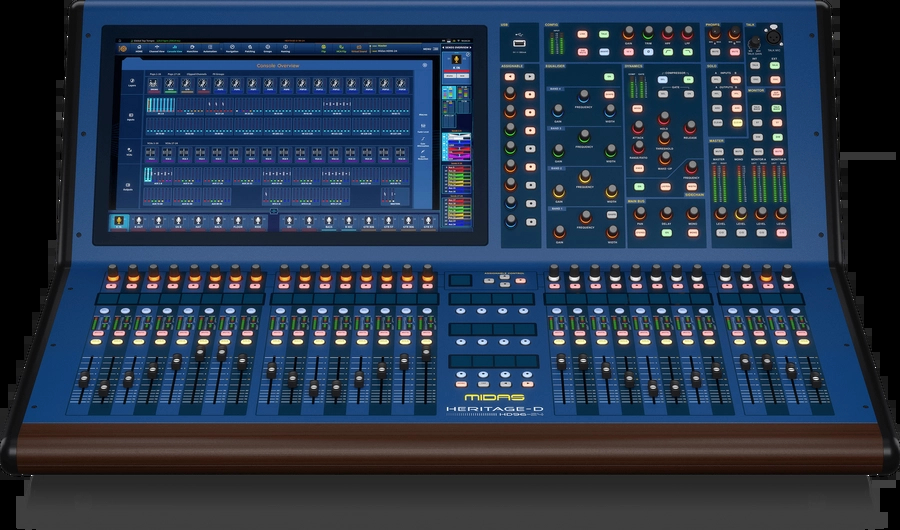Toggle the GATE ON button in Dynamics
Screen dimensions: 900x530
tap(689, 94)
